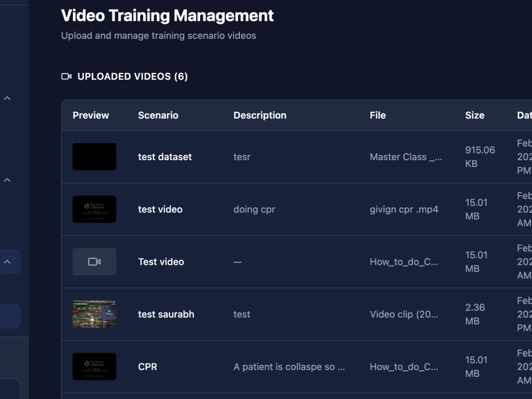
Task: Click the How_to_do_C... file in Test video row
Action: [404, 262]
